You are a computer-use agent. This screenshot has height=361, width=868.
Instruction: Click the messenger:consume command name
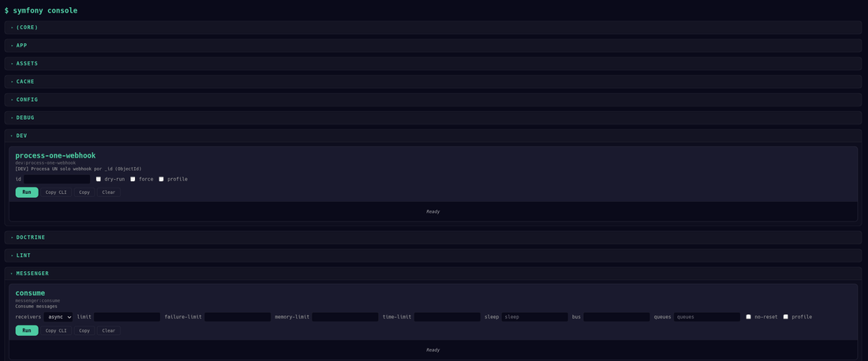coord(38,301)
